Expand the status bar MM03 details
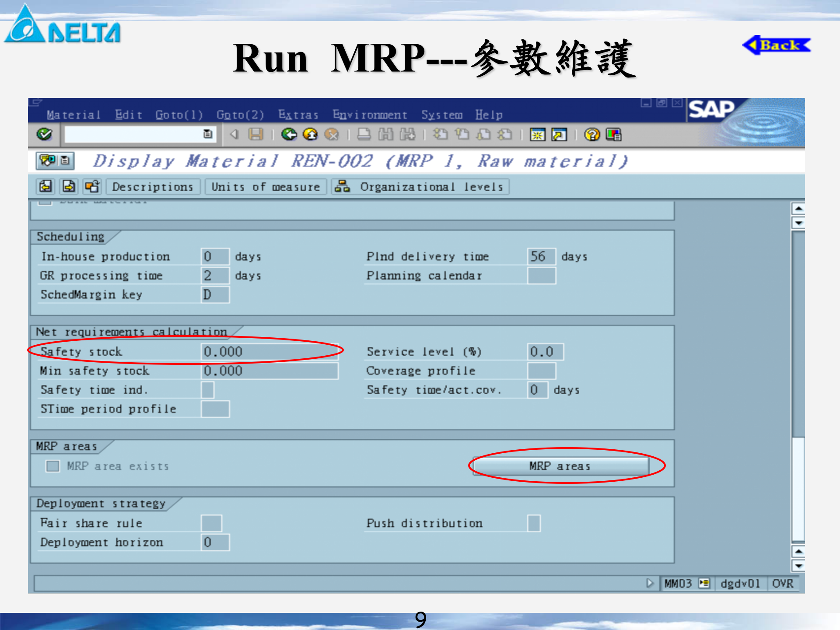Image resolution: width=840 pixels, height=630 pixels. pyautogui.click(x=704, y=584)
